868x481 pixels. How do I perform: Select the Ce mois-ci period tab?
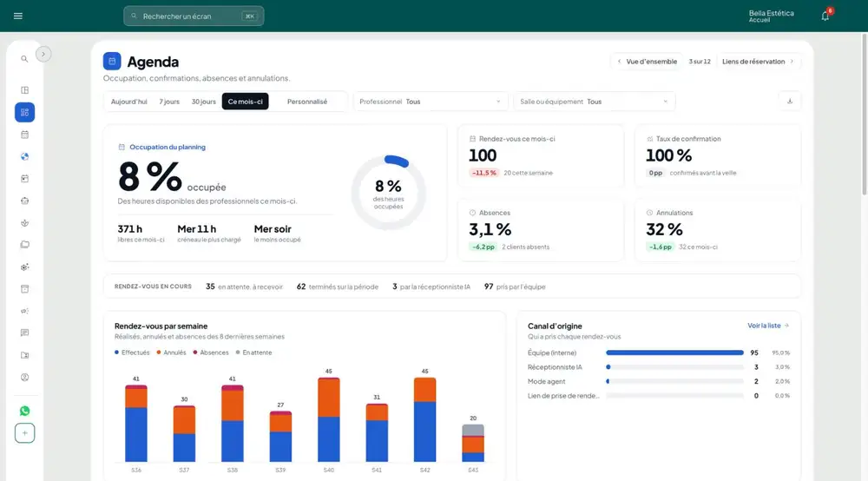pyautogui.click(x=246, y=102)
